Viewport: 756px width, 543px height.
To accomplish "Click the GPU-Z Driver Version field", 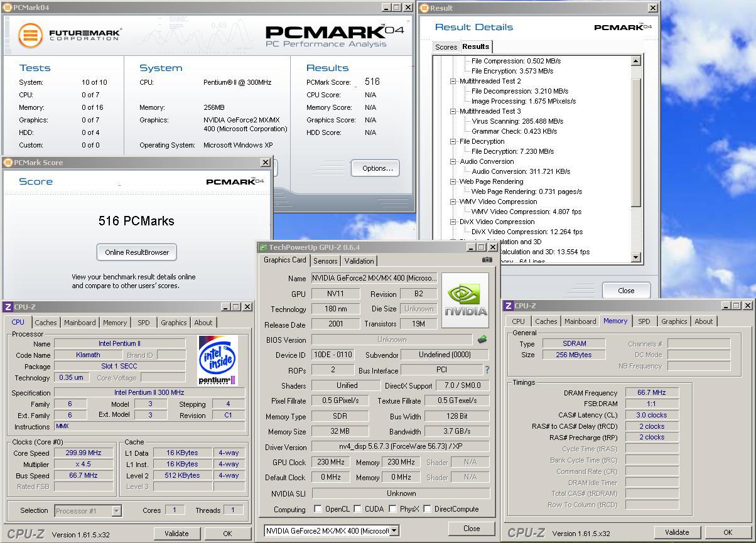I will (x=401, y=447).
